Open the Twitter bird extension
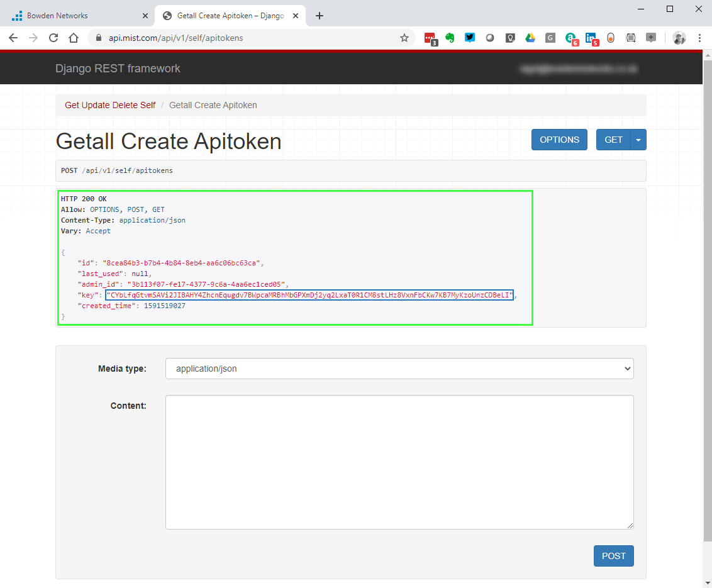 click(x=469, y=38)
